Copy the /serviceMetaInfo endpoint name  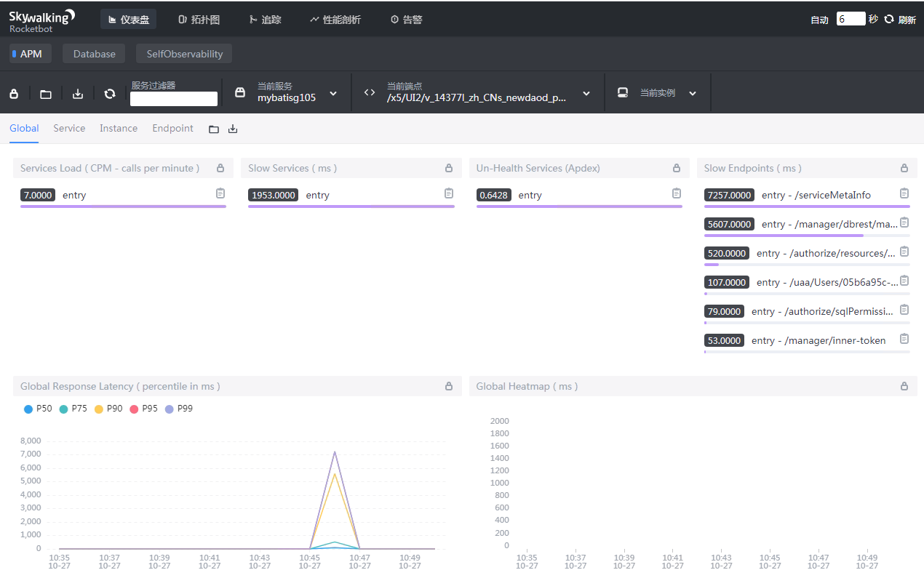[904, 193]
